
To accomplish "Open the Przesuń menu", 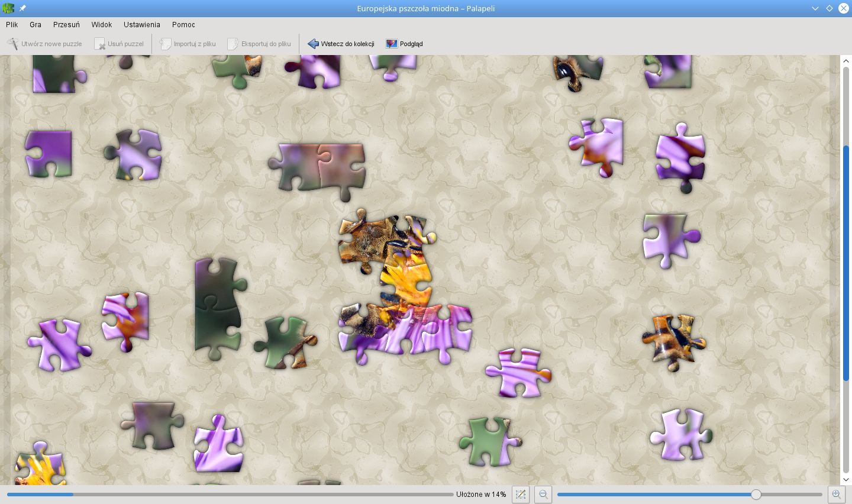I will click(x=66, y=25).
